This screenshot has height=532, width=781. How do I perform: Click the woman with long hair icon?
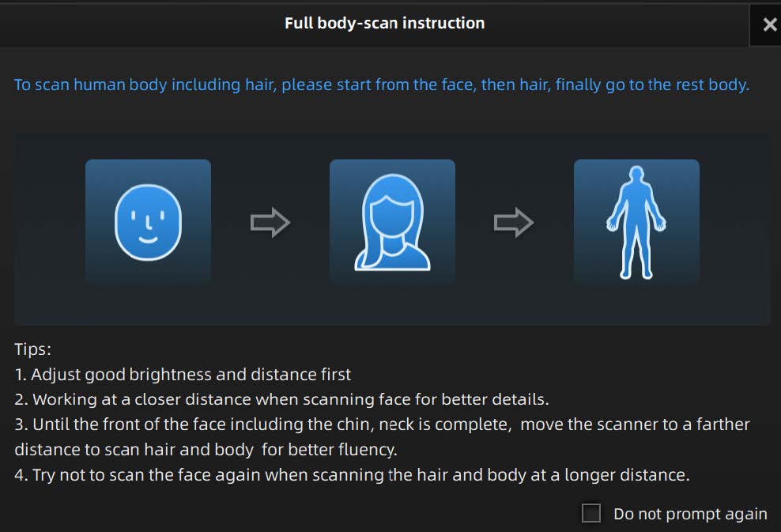(393, 222)
